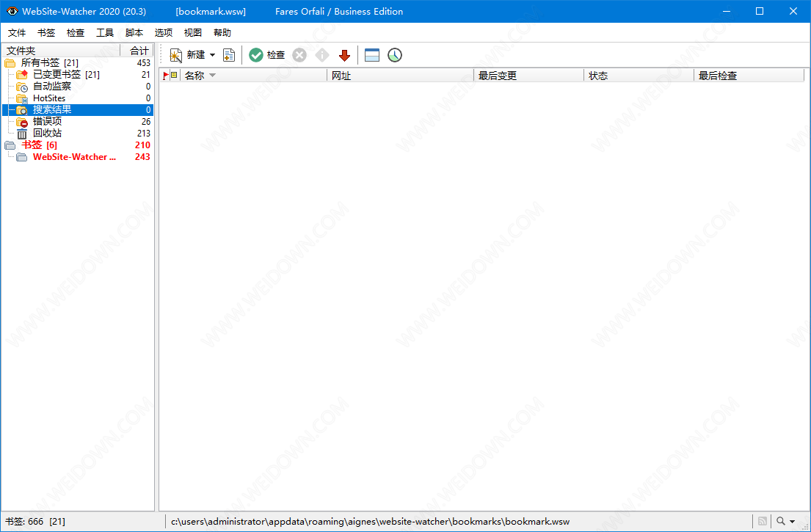Toggle the browser panel view icon
811x532 pixels.
(x=372, y=55)
